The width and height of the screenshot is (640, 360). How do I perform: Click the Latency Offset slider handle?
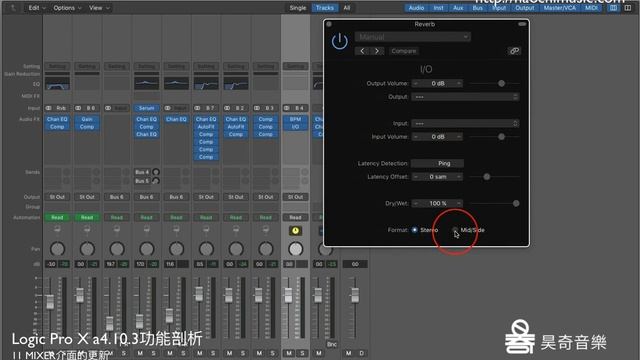click(487, 177)
